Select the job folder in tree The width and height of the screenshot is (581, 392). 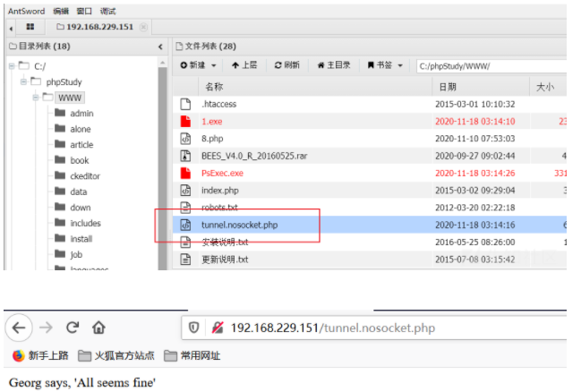(x=76, y=254)
